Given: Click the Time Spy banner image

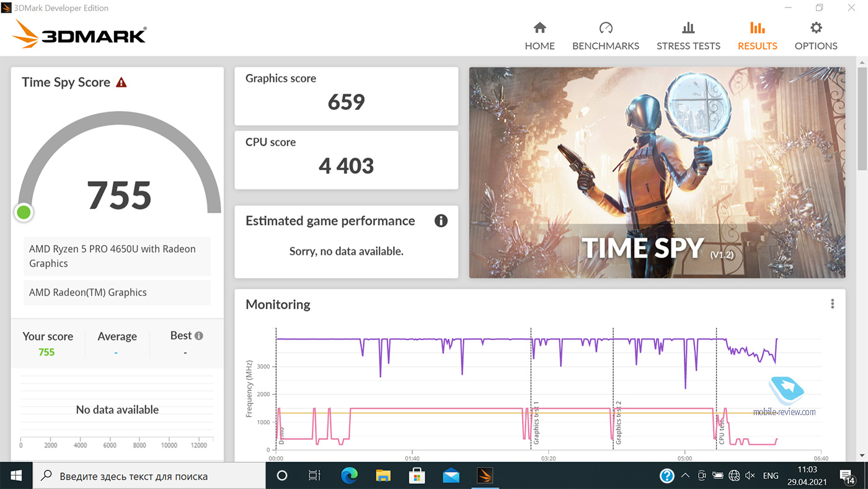Looking at the screenshot, I should click(x=657, y=173).
